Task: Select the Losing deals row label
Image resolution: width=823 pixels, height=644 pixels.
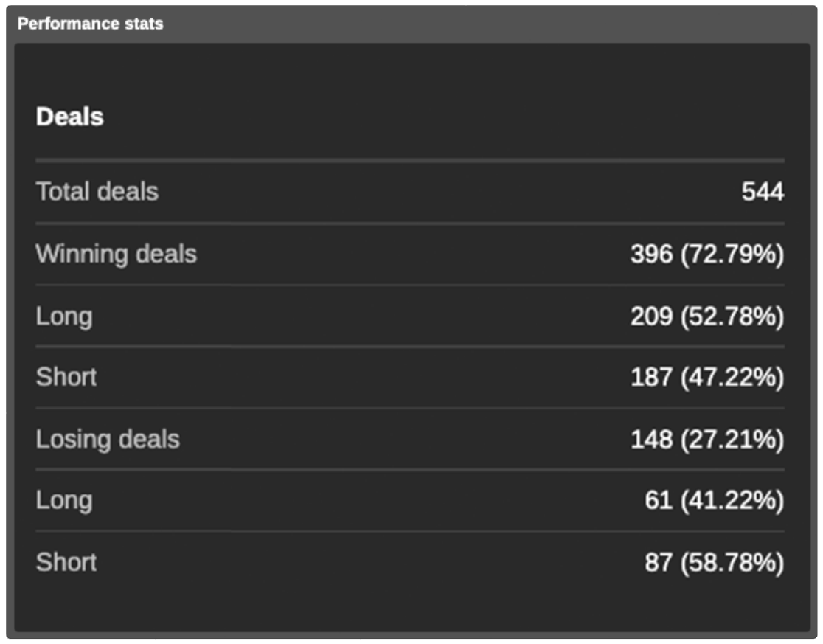Action: pos(108,439)
